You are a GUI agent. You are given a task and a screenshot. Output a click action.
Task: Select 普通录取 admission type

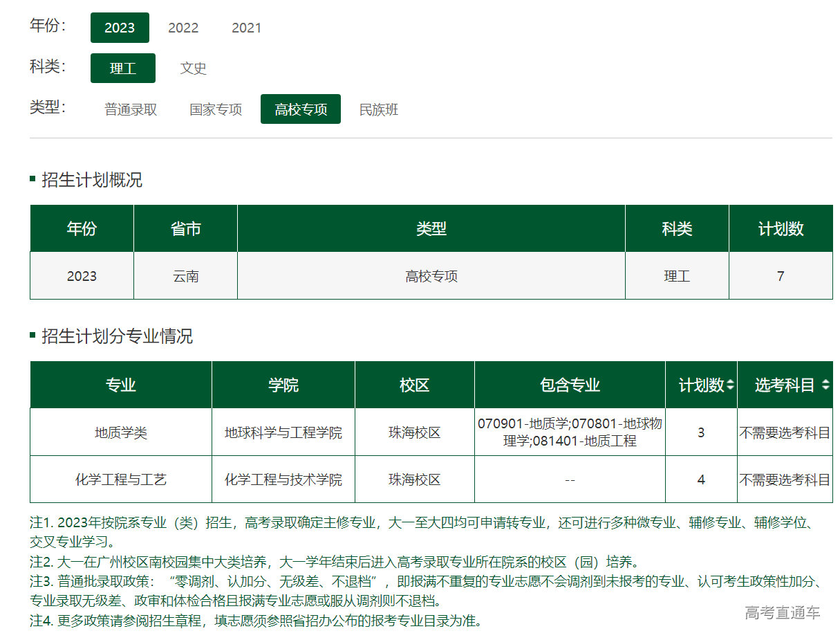coord(131,109)
